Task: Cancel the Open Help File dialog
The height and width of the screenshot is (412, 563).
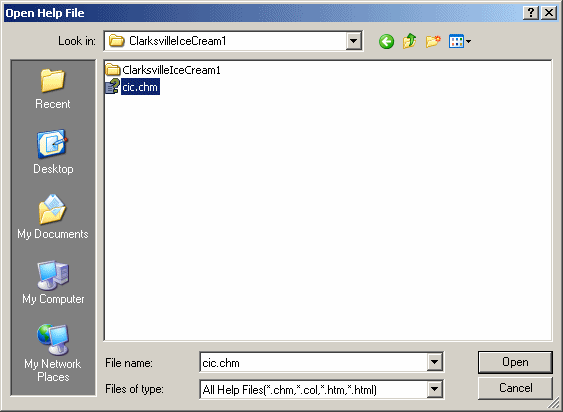Action: (515, 388)
